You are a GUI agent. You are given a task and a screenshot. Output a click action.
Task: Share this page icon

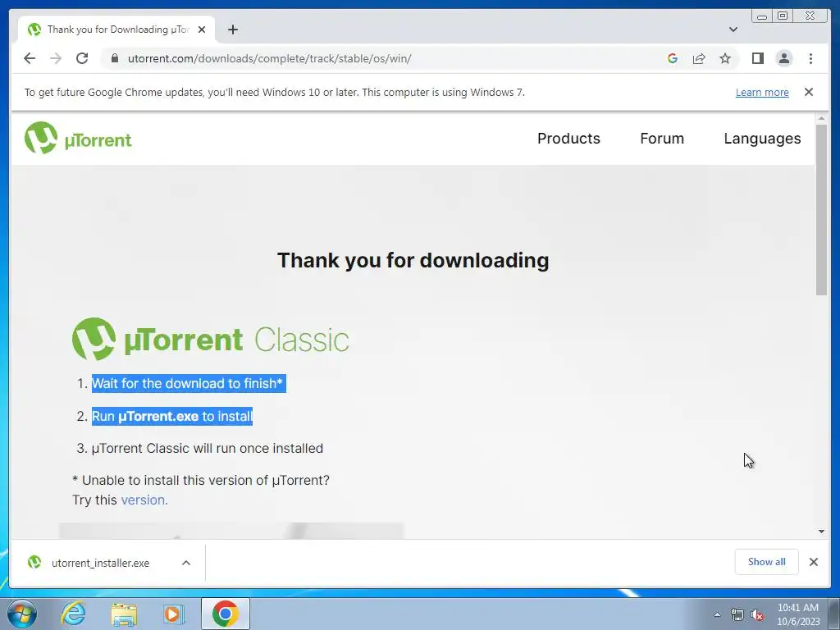pyautogui.click(x=699, y=58)
